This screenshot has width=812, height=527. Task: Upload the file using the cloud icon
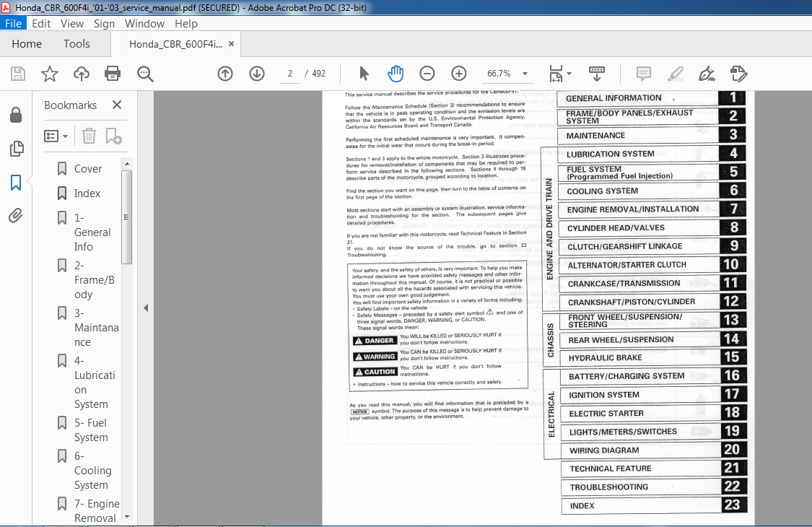coord(82,74)
